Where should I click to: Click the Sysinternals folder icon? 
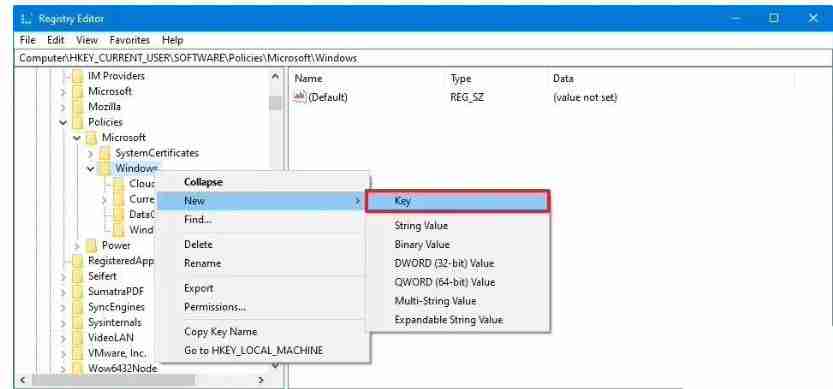(78, 323)
